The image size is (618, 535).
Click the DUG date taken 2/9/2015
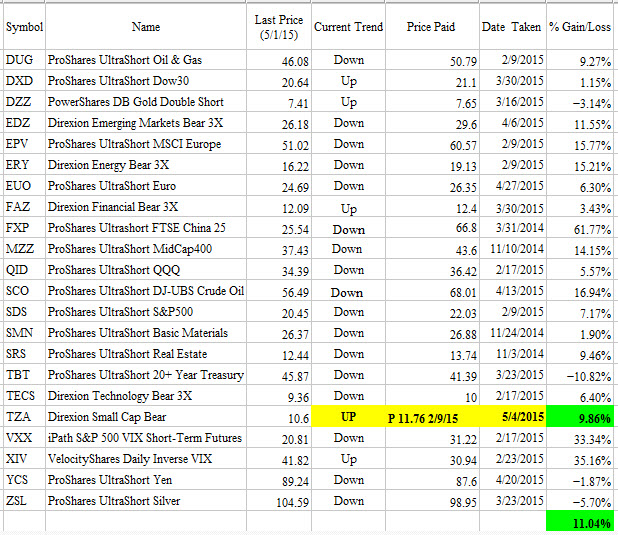point(512,60)
